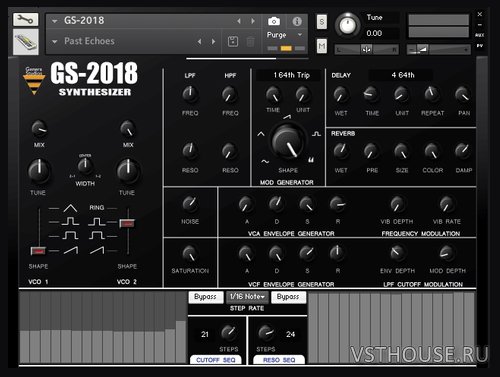
Task: Open the wrench instrument options
Action: pos(26,20)
